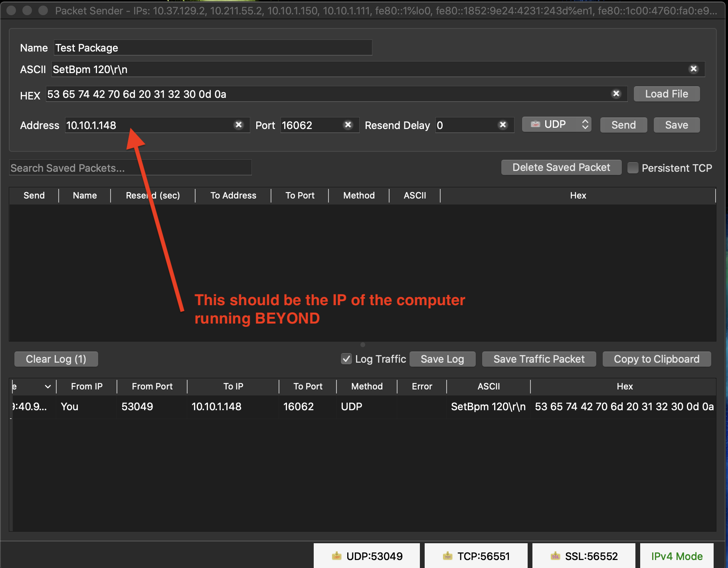Enable the Persistent TCP checkbox
Screen dimensions: 728x568
(633, 168)
